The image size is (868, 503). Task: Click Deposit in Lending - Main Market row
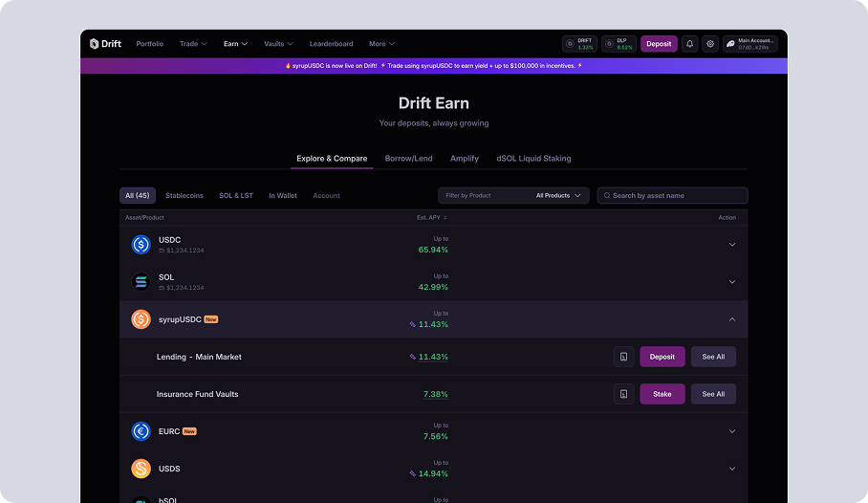662,357
